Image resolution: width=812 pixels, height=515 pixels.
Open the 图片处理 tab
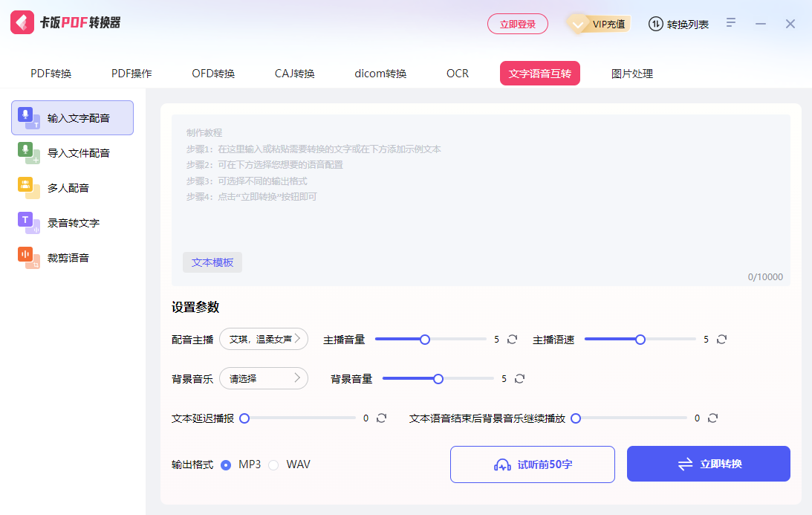(x=631, y=73)
